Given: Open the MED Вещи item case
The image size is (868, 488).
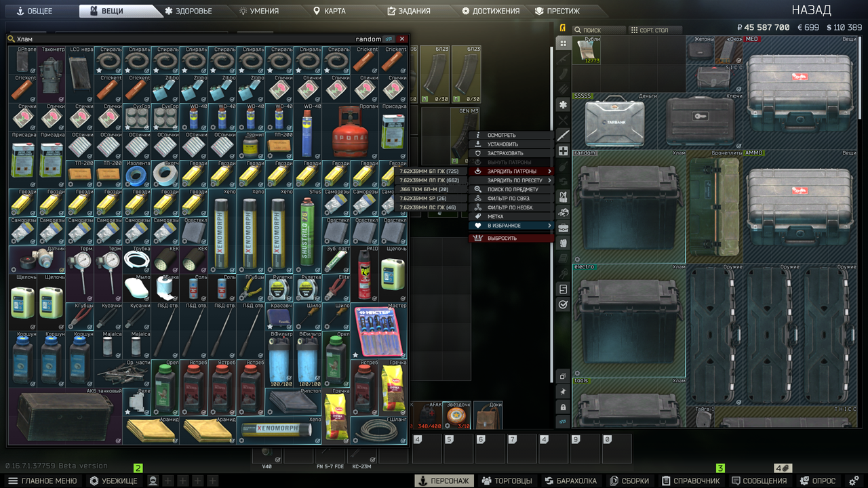Looking at the screenshot, I should click(x=800, y=92).
